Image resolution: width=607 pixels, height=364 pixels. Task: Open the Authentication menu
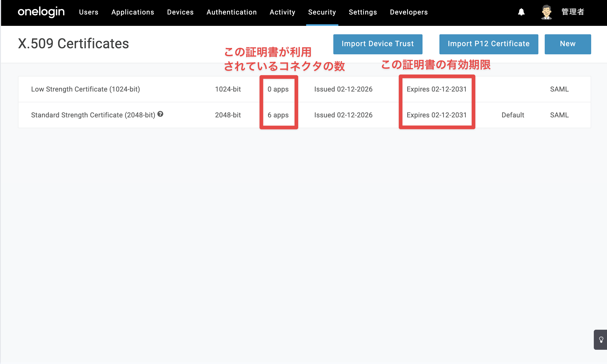coord(232,12)
